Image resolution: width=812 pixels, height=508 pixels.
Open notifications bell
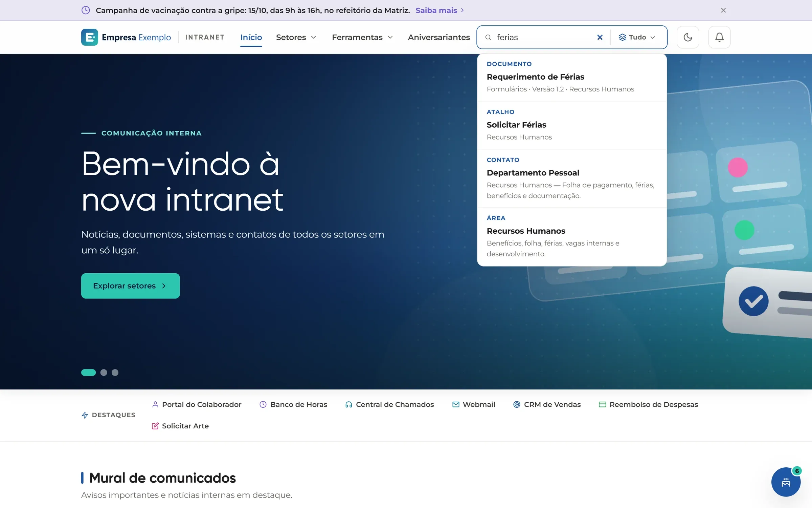click(x=719, y=37)
